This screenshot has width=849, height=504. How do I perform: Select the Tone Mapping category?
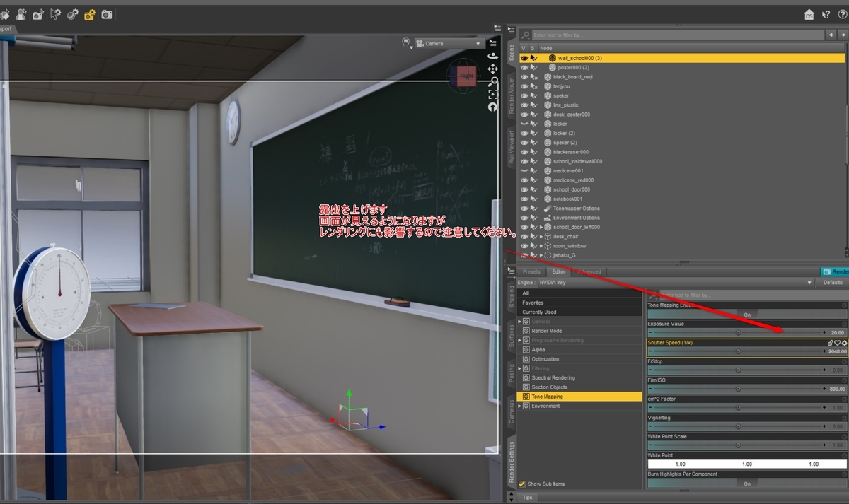point(580,397)
